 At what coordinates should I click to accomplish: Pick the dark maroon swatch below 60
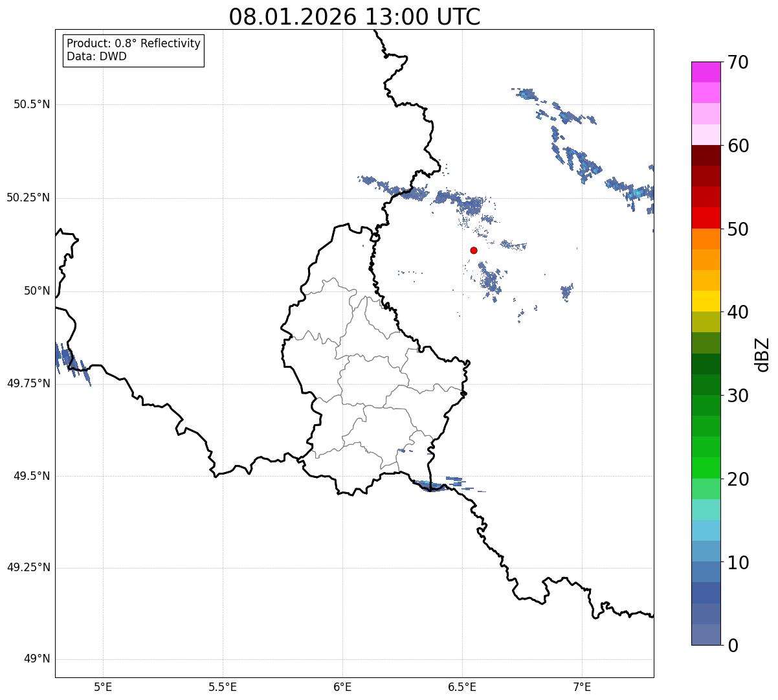tap(706, 155)
